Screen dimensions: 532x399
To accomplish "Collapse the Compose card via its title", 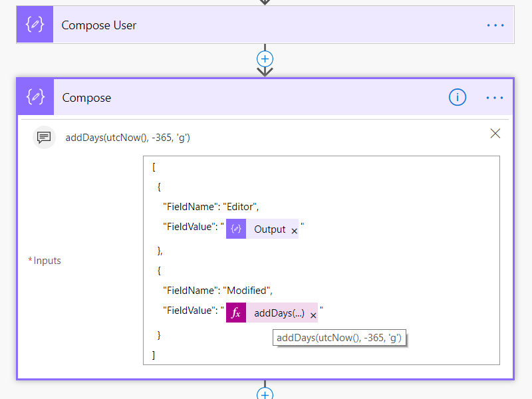I will tap(86, 98).
